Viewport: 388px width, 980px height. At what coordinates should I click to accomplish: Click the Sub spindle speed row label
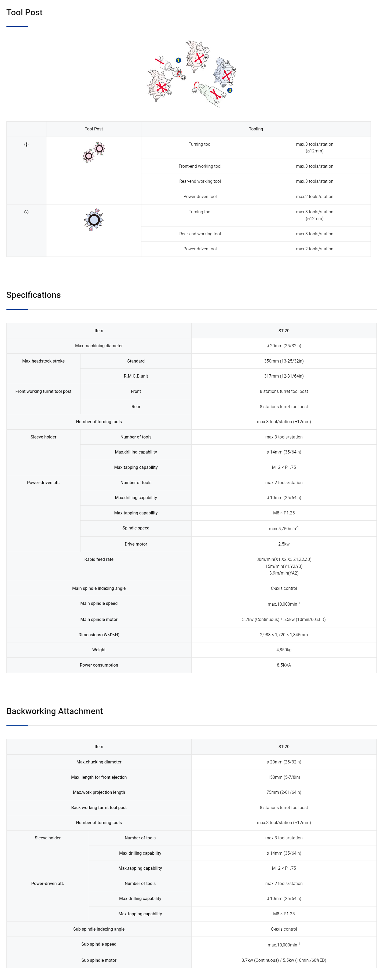coord(99,944)
